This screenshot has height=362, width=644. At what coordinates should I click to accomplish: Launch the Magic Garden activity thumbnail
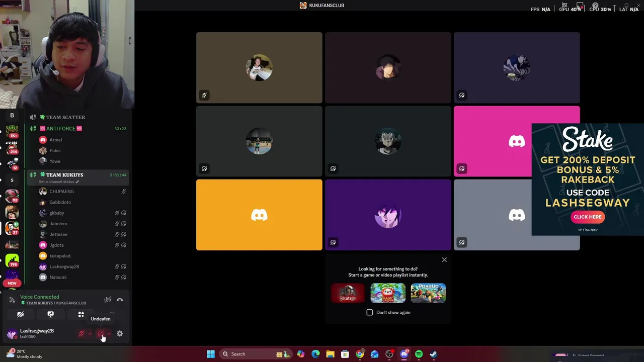point(388,293)
